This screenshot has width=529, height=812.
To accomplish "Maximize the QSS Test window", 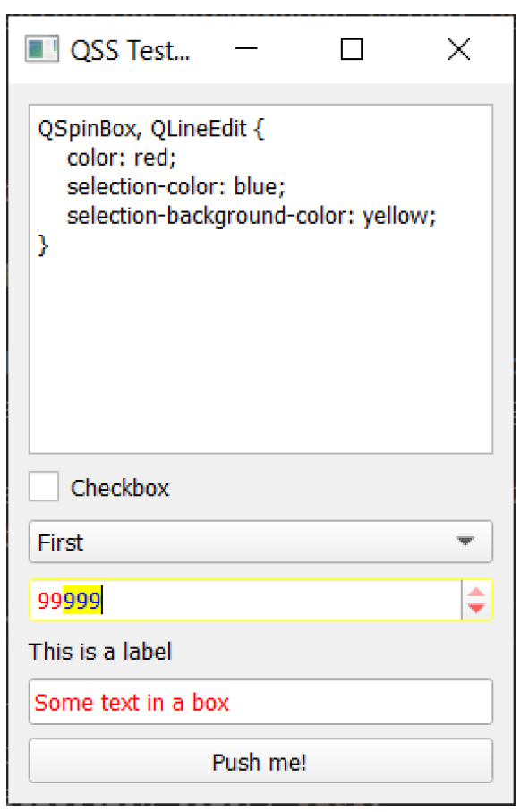I will 352,50.
